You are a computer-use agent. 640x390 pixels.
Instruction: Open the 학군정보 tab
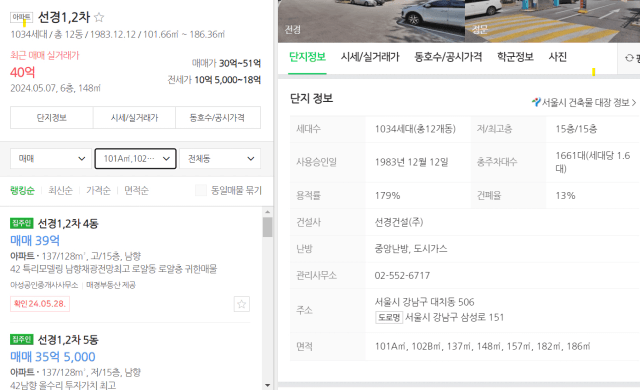point(515,57)
